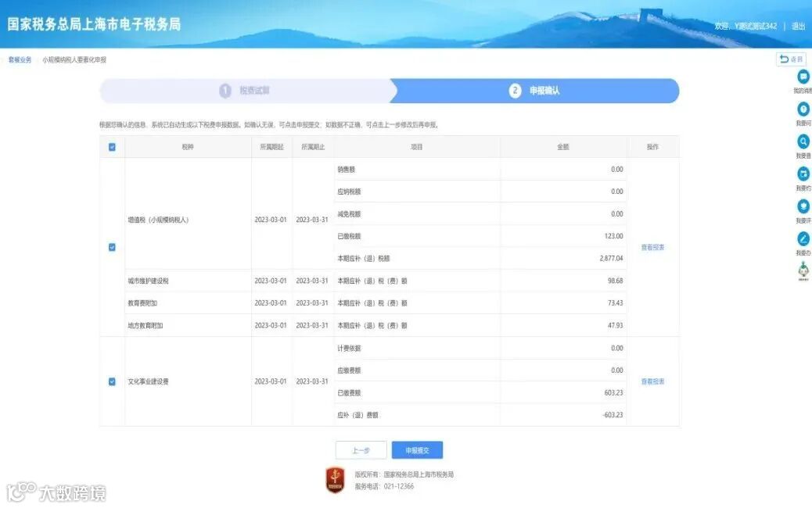Viewport: 812px width, 508px height.
Task: Click the 项目 column header
Action: pos(416,147)
